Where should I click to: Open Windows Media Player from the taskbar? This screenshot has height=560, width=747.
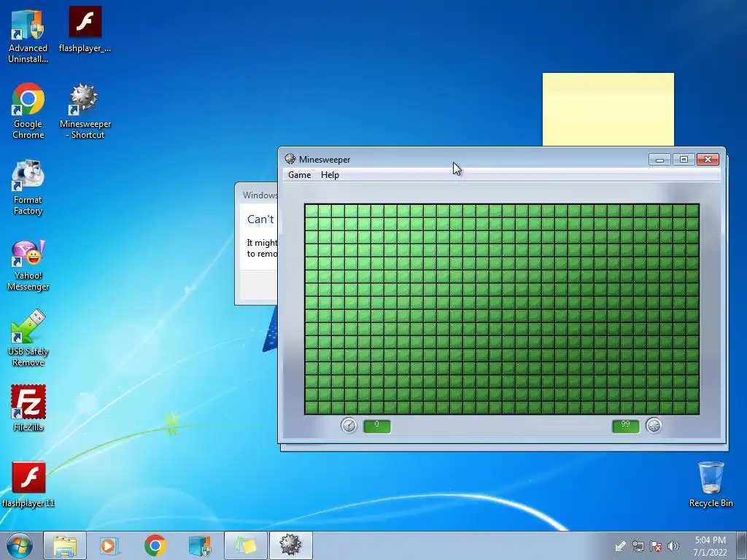pos(109,545)
